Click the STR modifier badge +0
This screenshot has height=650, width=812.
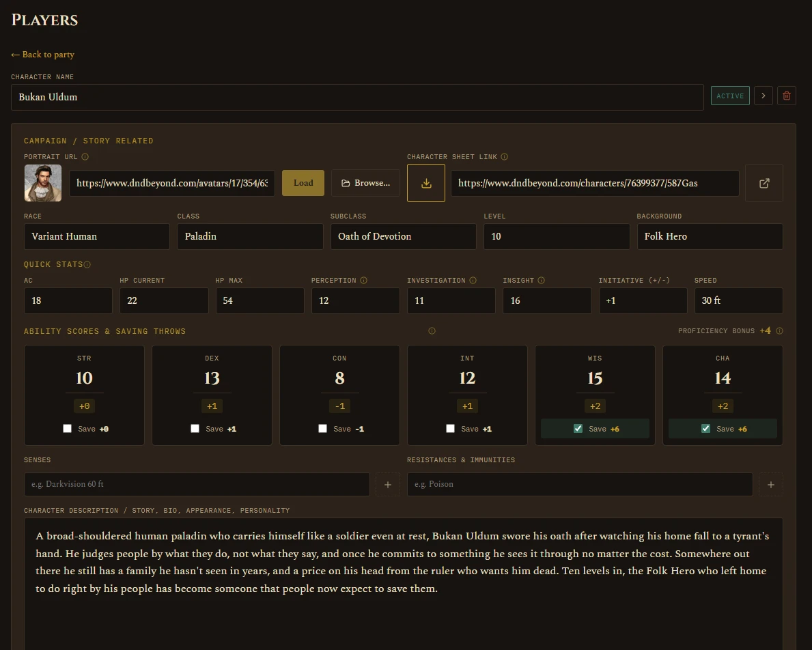click(85, 406)
